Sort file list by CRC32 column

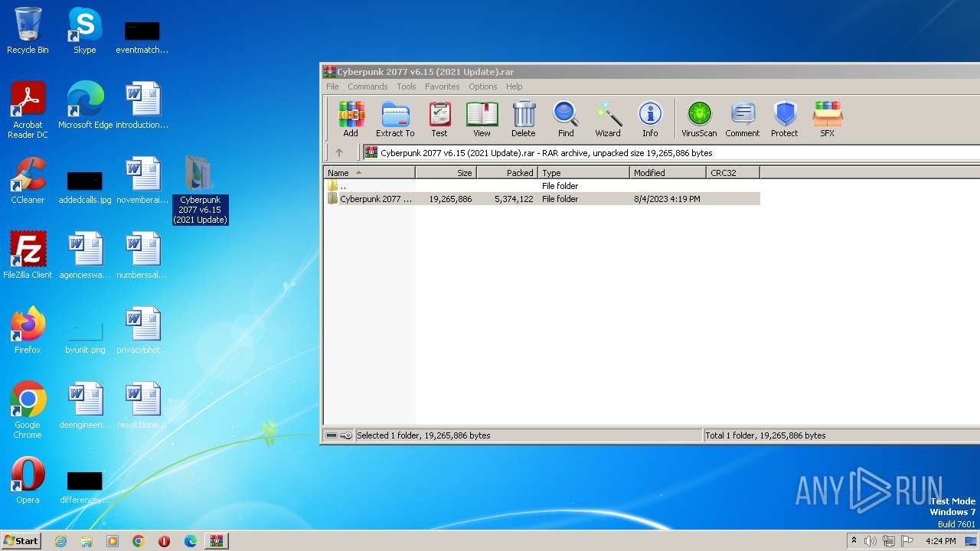click(x=733, y=173)
